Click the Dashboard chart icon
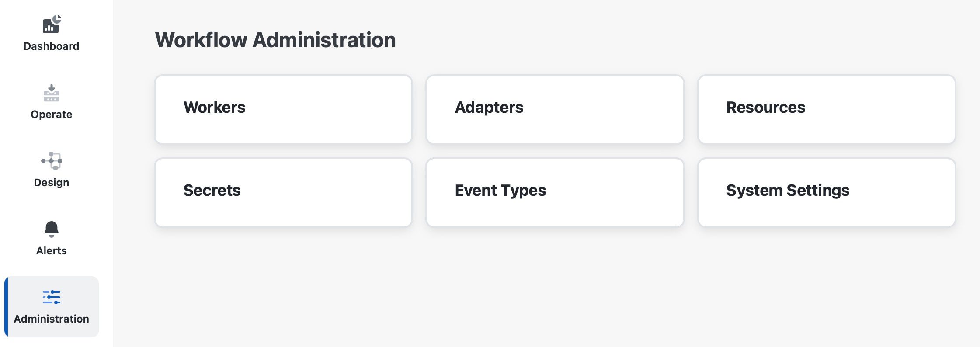The height and width of the screenshot is (347, 980). point(52,24)
